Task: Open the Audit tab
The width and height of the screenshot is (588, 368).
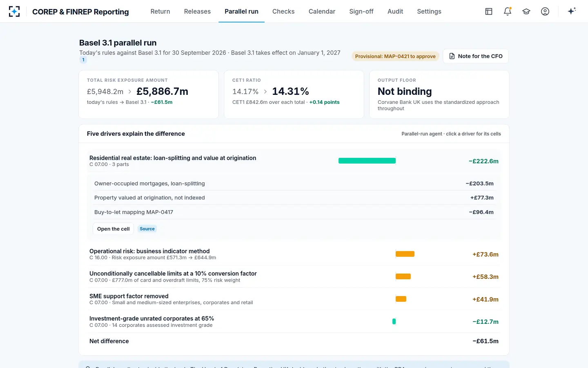Action: coord(395,11)
